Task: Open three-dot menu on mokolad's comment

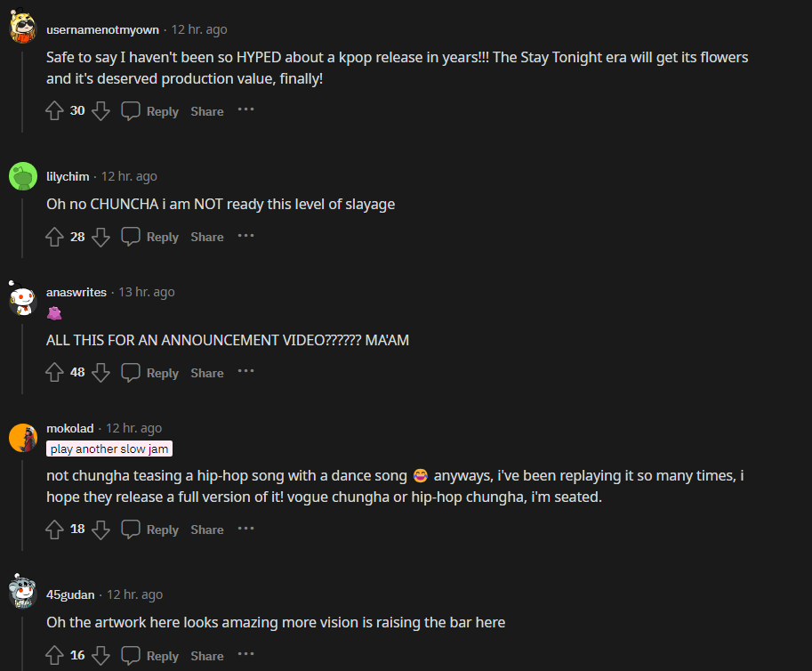Action: pos(246,529)
